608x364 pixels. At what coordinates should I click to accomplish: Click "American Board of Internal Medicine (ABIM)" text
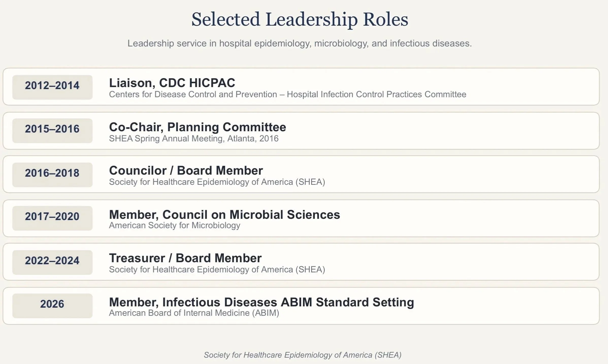[x=194, y=313]
